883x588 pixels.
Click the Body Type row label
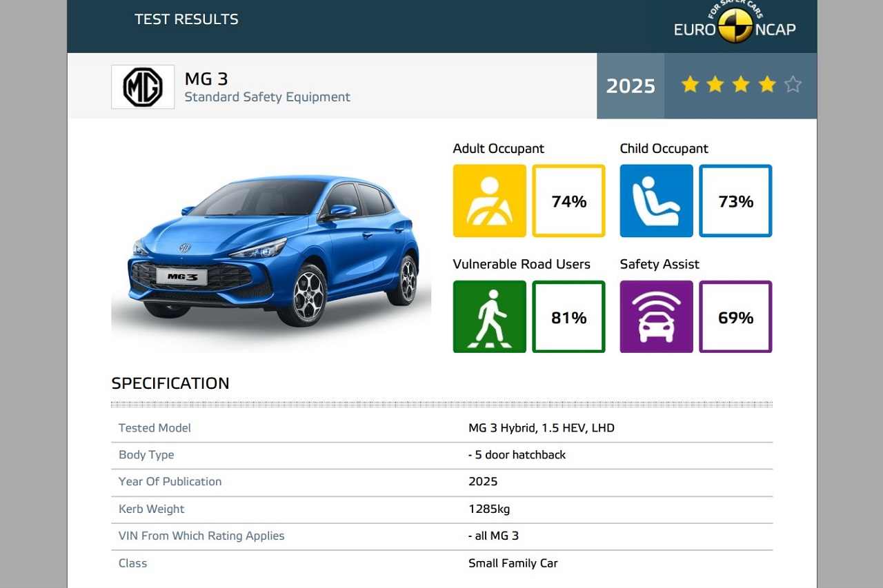click(x=146, y=455)
